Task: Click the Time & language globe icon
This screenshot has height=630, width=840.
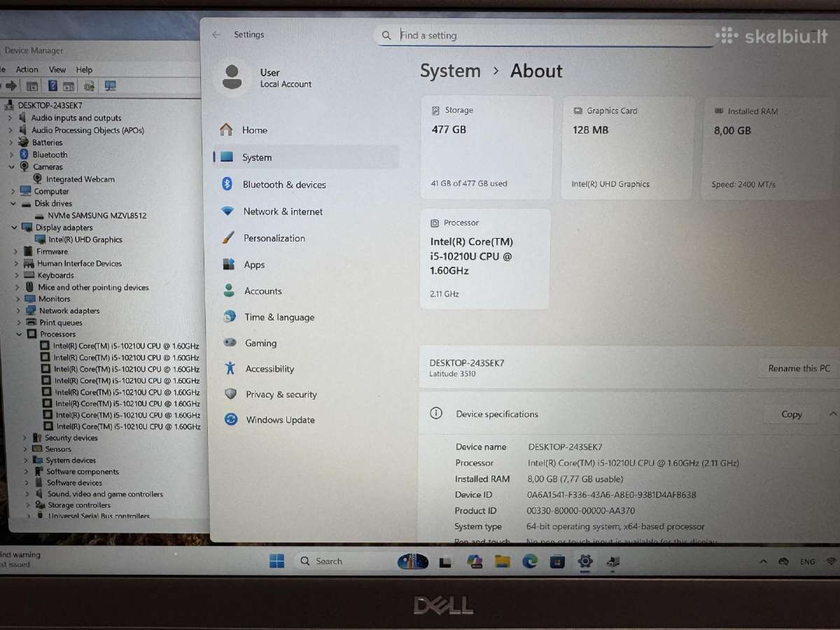Action: (x=230, y=317)
